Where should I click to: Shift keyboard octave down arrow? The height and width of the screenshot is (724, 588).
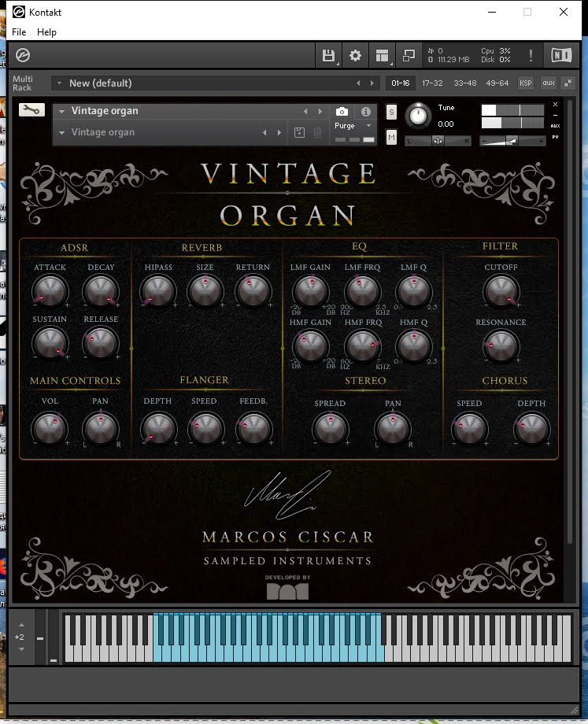(x=21, y=649)
